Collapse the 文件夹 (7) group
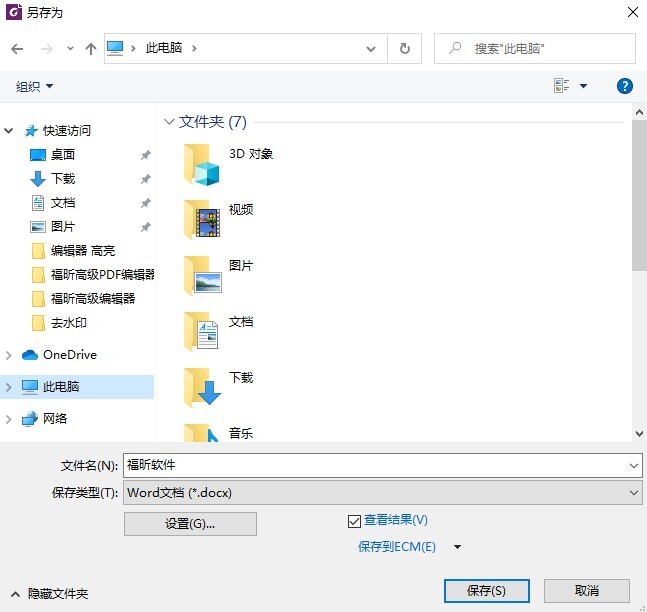 [x=169, y=122]
